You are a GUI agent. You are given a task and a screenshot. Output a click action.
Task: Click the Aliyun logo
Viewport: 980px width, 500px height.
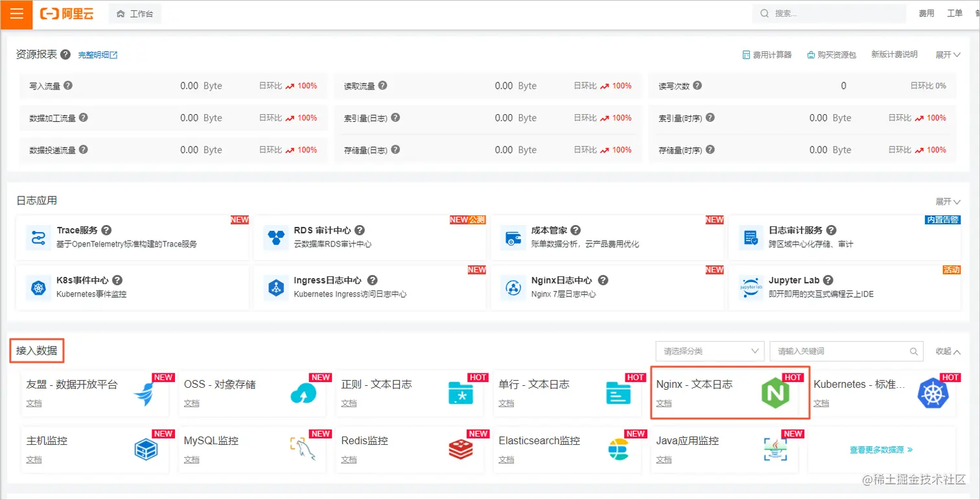coord(66,14)
